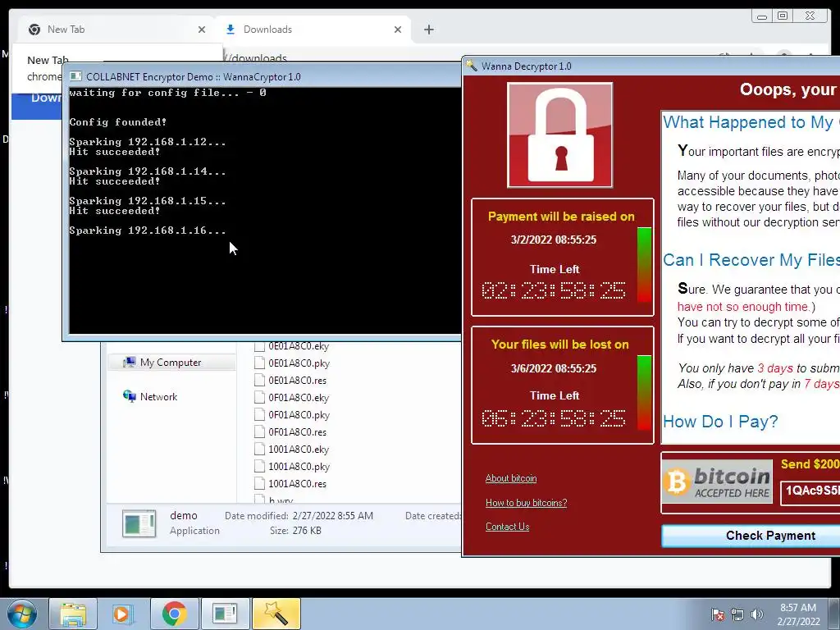
Task: Click the Can I Recover My Files heading
Action: (x=751, y=260)
